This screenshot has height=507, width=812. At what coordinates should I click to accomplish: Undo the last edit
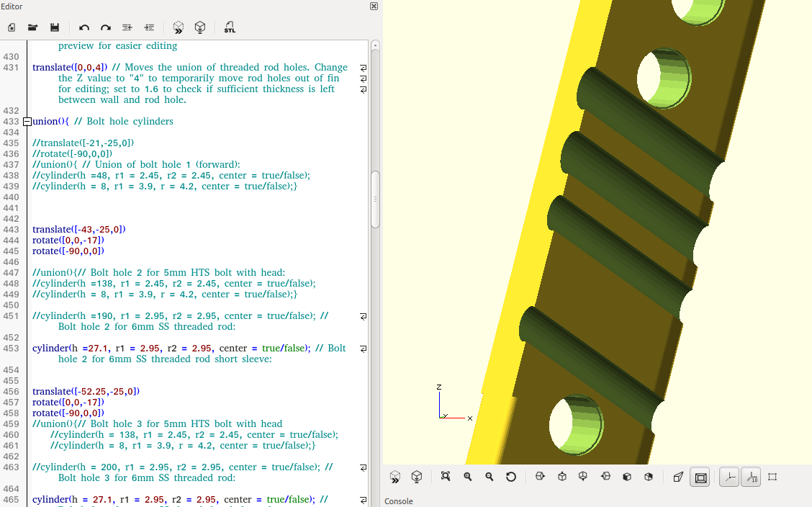84,27
